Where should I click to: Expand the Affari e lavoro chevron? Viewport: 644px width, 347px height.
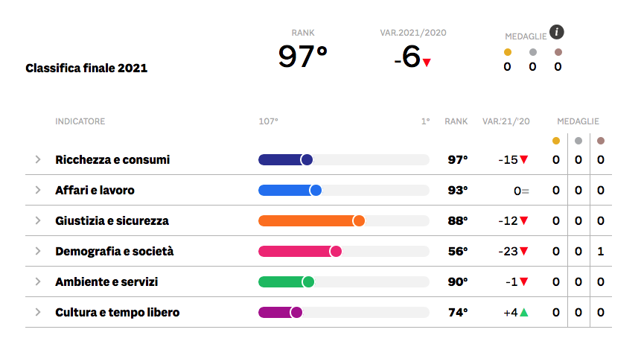click(38, 190)
